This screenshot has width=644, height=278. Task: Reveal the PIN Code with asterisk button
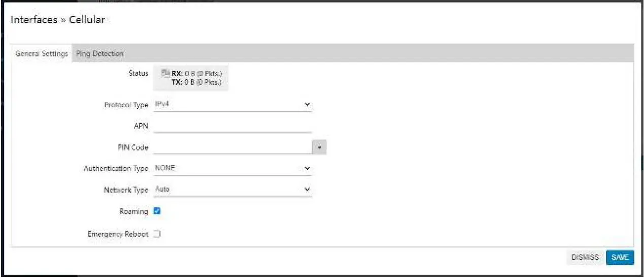[319, 147]
